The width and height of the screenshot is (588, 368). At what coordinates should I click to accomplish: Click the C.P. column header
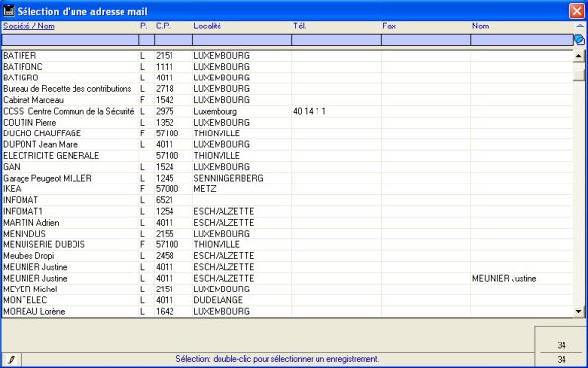[163, 26]
